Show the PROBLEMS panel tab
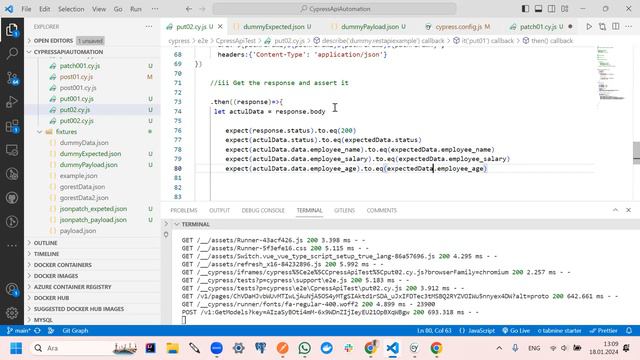This screenshot has width=640, height=360. click(x=184, y=210)
